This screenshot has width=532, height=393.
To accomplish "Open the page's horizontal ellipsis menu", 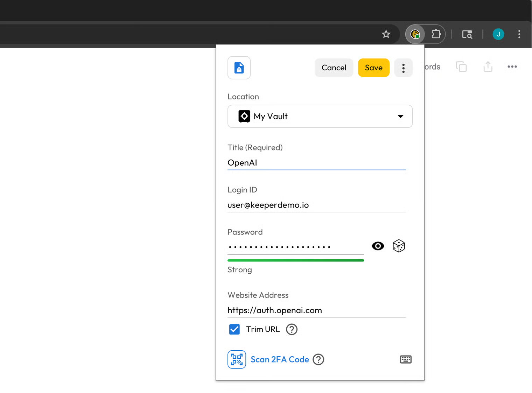I will coord(512,66).
